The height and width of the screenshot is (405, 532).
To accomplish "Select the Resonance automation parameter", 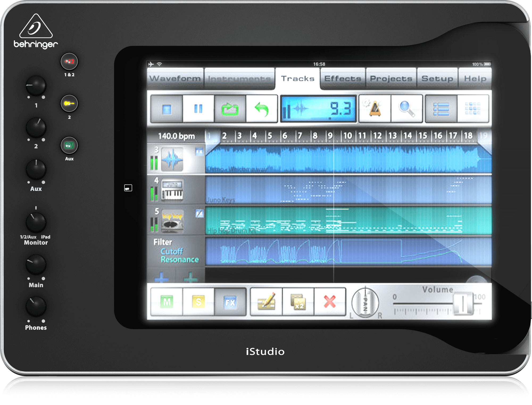I will 180,259.
